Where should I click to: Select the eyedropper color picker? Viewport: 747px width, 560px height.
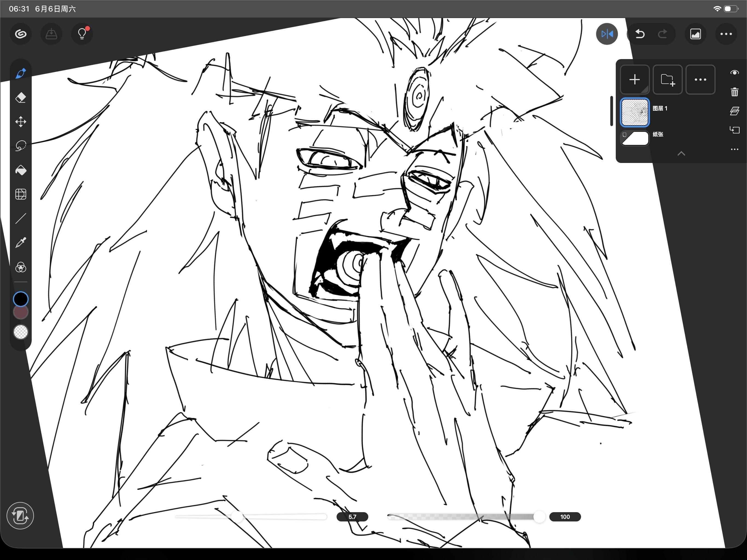click(21, 243)
